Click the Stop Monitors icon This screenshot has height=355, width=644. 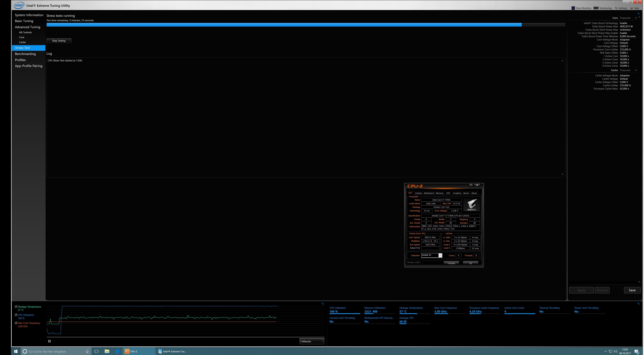pyautogui.click(x=573, y=8)
